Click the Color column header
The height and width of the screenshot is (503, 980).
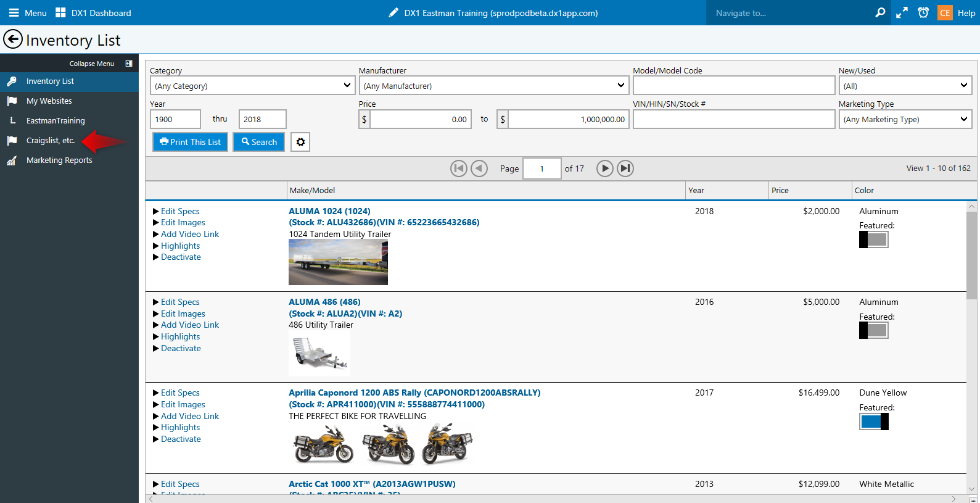point(915,191)
